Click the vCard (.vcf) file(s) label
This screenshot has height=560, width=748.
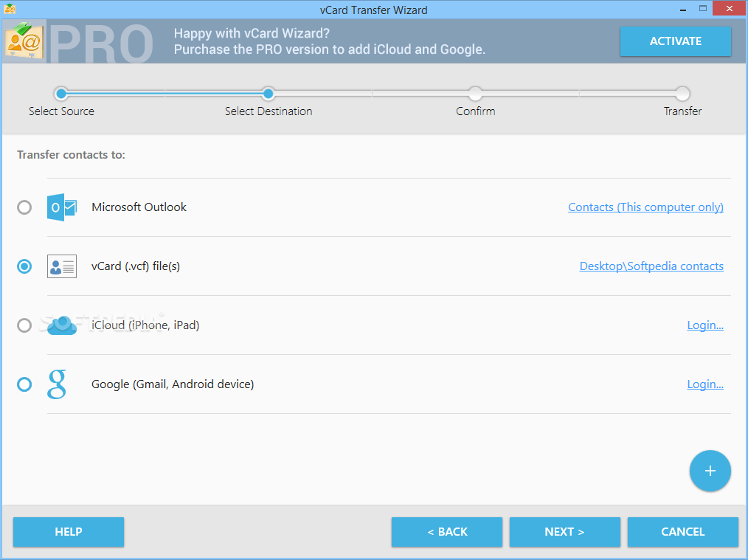point(136,266)
